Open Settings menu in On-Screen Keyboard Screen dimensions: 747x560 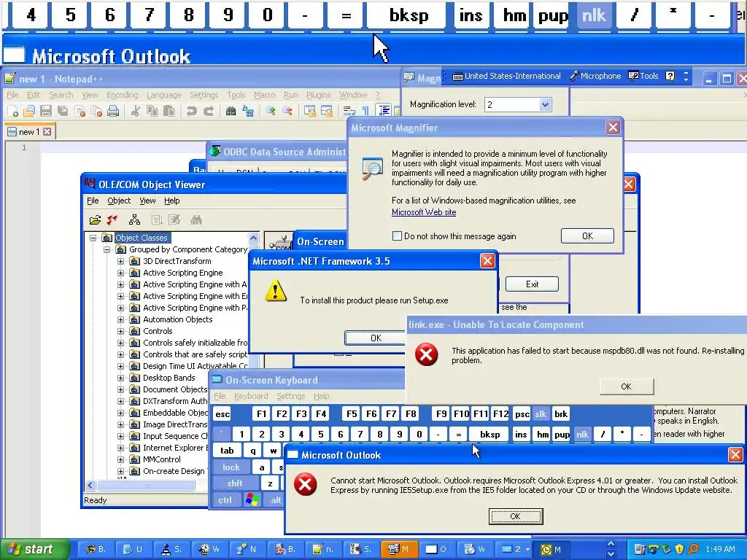click(x=290, y=396)
